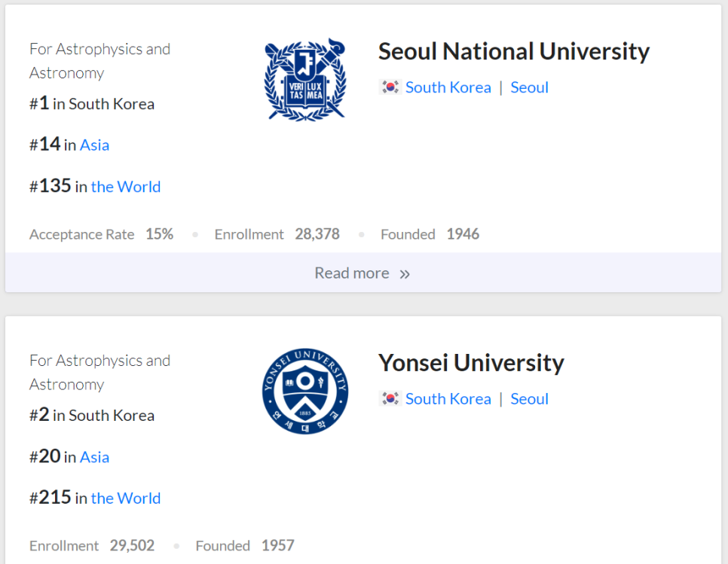
Task: Open the World ranking link next to #135
Action: click(126, 187)
